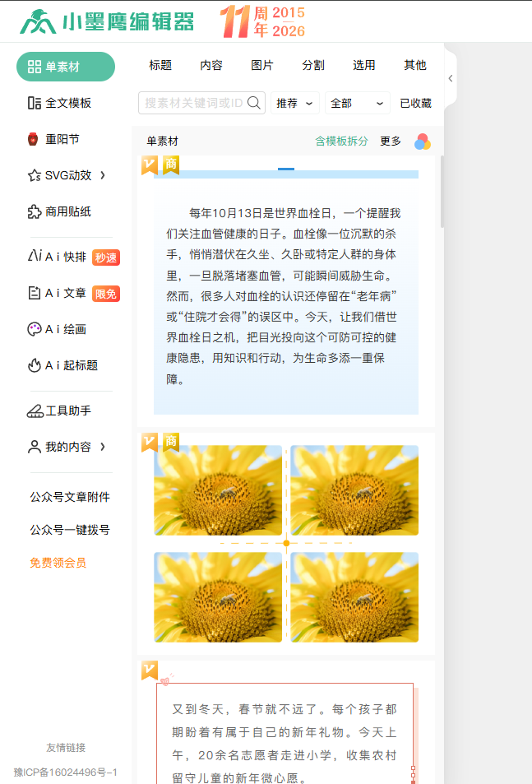Select the bottom-left sunflower image
532x784 pixels.
[x=218, y=597]
